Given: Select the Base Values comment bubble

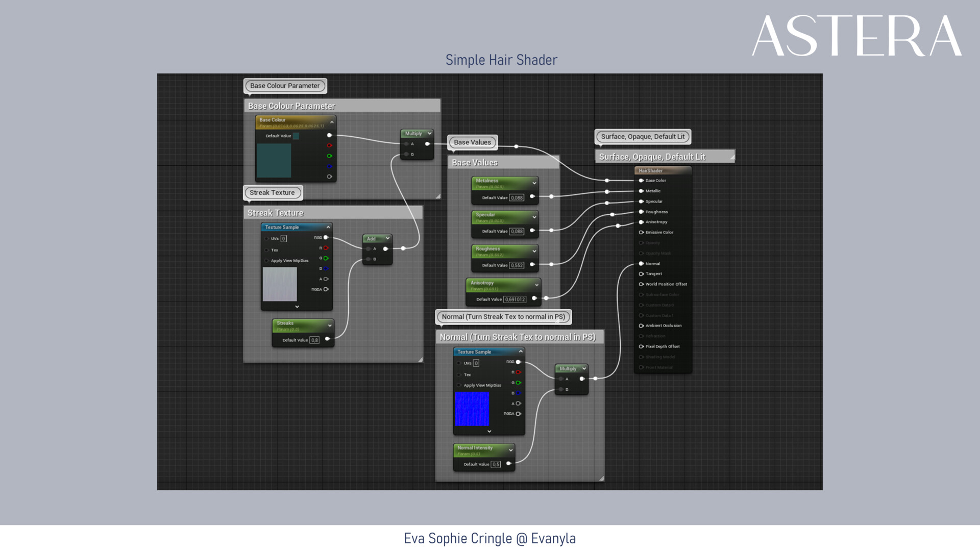Looking at the screenshot, I should (x=472, y=142).
